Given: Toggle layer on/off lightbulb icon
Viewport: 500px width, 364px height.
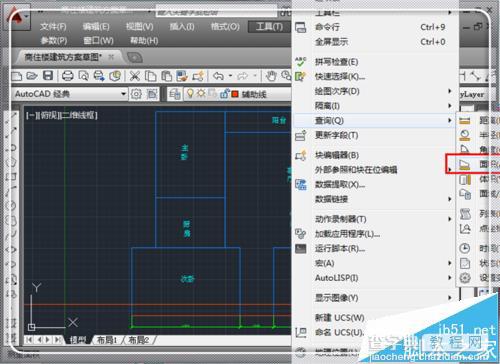Looking at the screenshot, I should (190, 94).
